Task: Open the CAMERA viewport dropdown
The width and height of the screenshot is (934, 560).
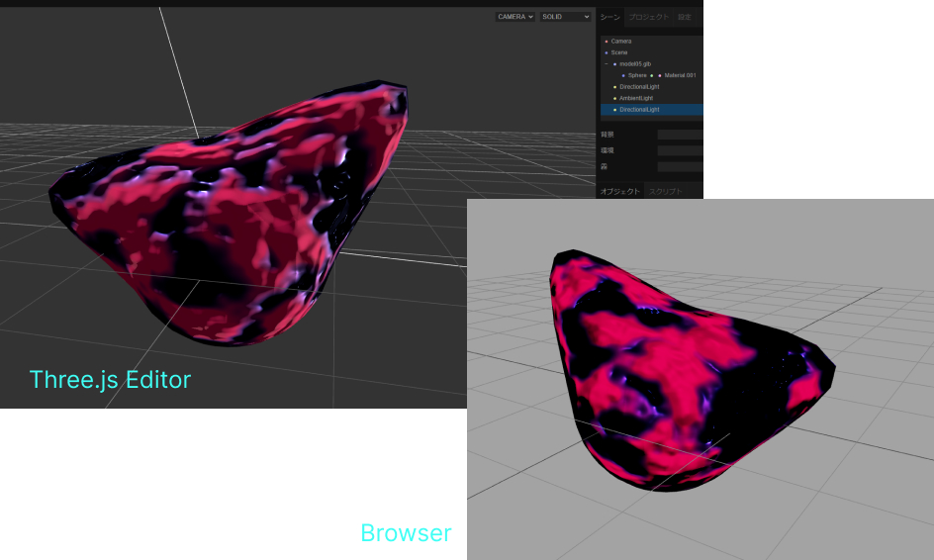Action: click(x=514, y=17)
